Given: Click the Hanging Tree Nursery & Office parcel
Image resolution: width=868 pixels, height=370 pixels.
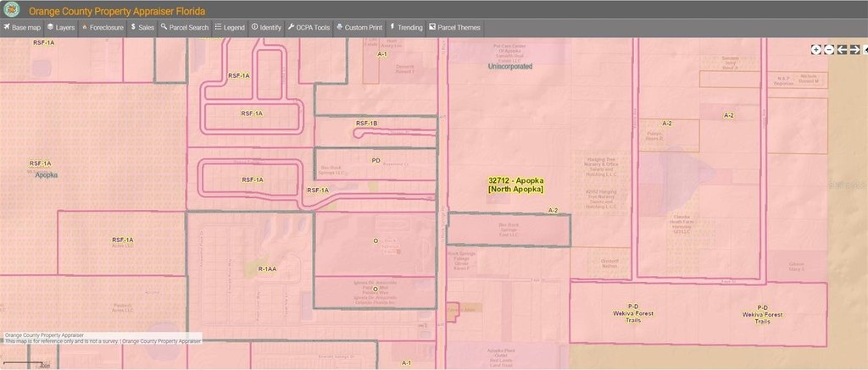Looking at the screenshot, I should click(601, 167).
